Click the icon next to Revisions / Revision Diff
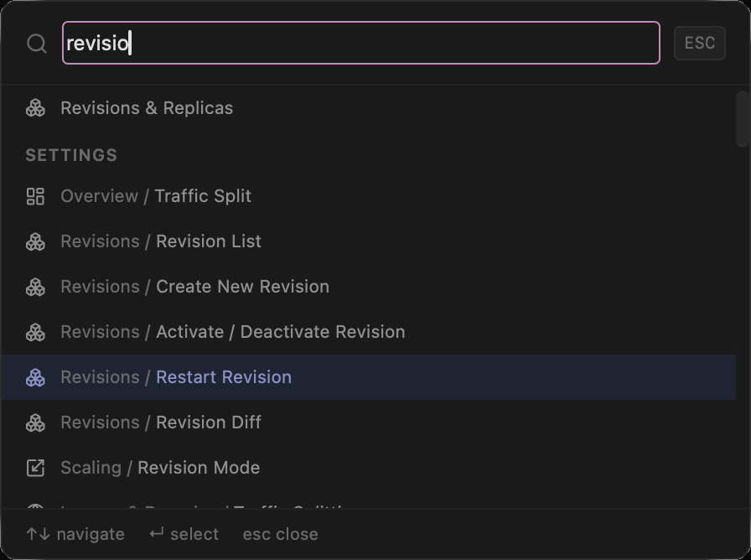This screenshot has width=751, height=560. (x=36, y=422)
